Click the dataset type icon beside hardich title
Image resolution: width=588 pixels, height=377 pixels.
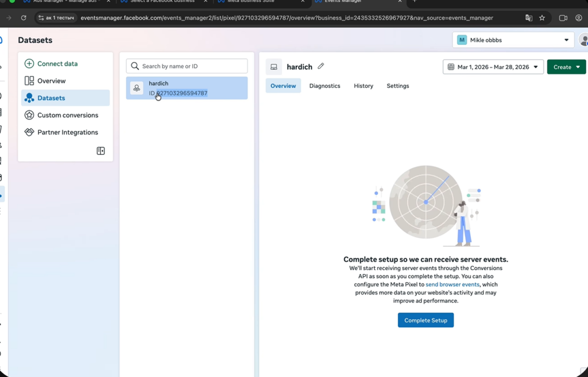pyautogui.click(x=274, y=67)
